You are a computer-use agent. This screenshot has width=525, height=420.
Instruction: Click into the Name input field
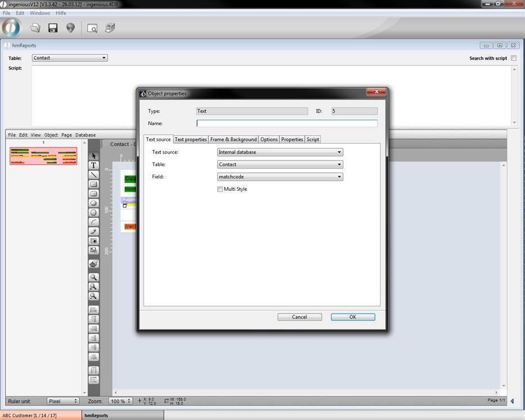point(287,123)
